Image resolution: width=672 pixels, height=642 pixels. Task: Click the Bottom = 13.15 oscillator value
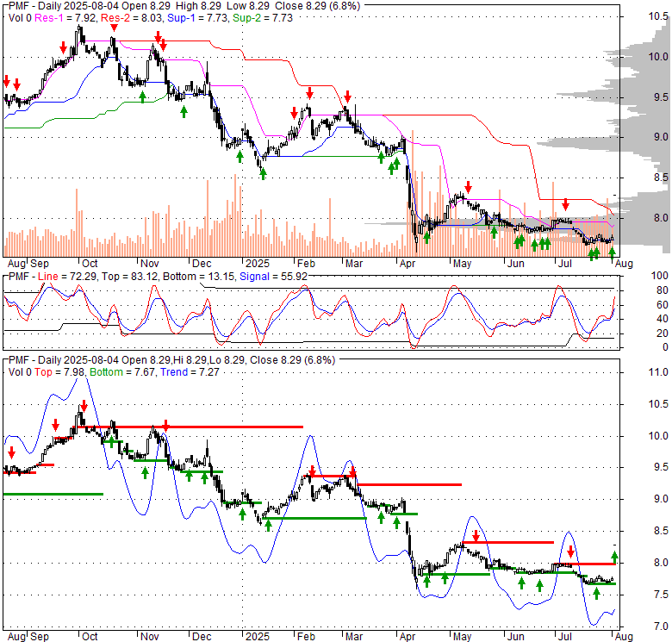point(199,277)
